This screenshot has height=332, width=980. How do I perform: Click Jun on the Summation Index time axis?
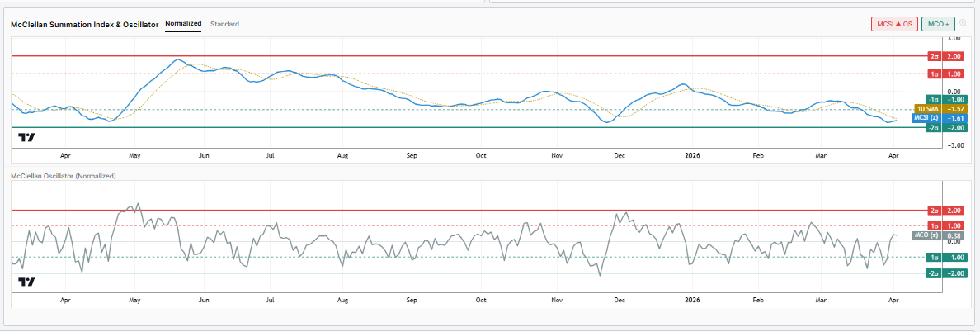coord(202,154)
